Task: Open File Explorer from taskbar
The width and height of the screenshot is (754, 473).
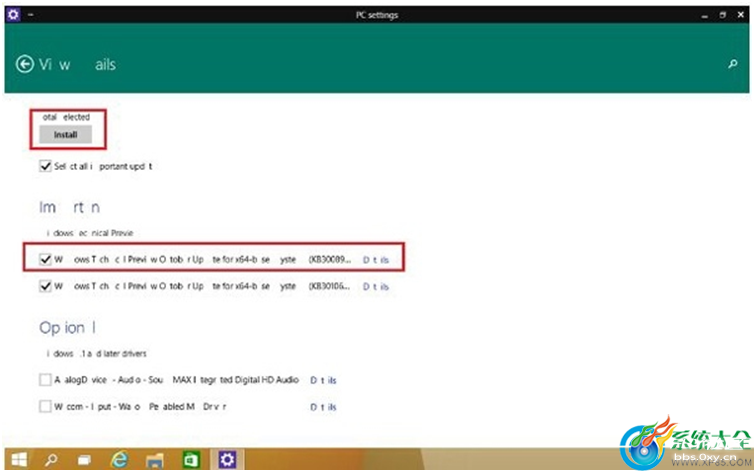Action: point(155,461)
